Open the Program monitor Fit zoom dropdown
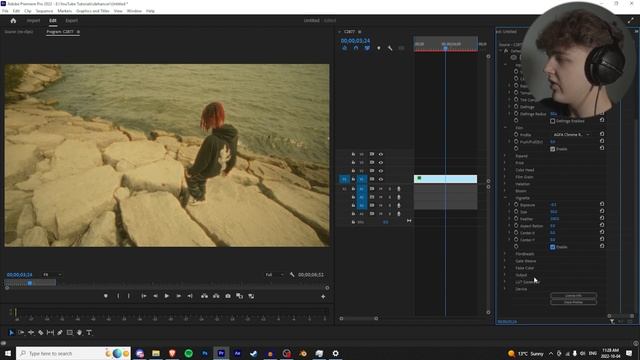The width and height of the screenshot is (640, 360). (52, 275)
